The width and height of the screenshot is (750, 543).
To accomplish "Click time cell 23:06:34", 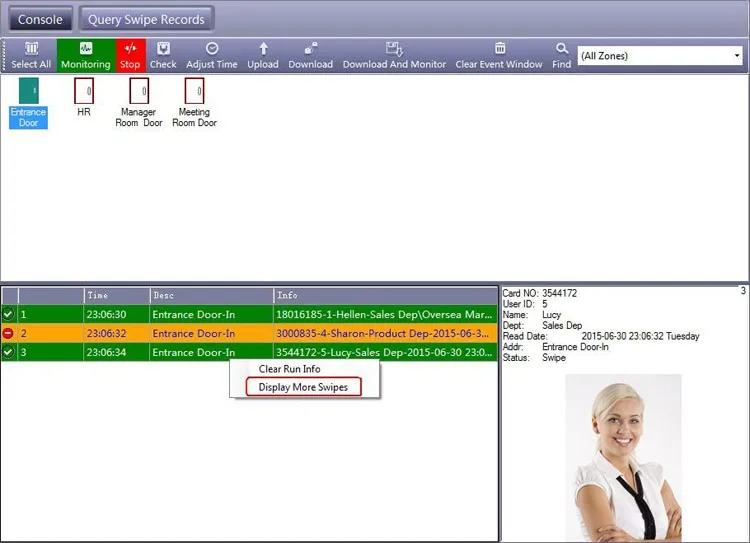I will click(116, 352).
